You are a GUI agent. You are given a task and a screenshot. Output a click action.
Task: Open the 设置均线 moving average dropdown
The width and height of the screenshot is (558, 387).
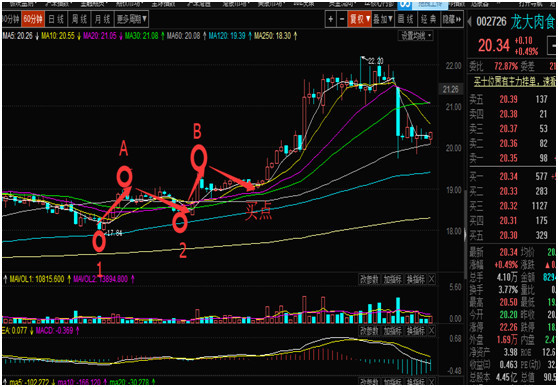point(415,36)
